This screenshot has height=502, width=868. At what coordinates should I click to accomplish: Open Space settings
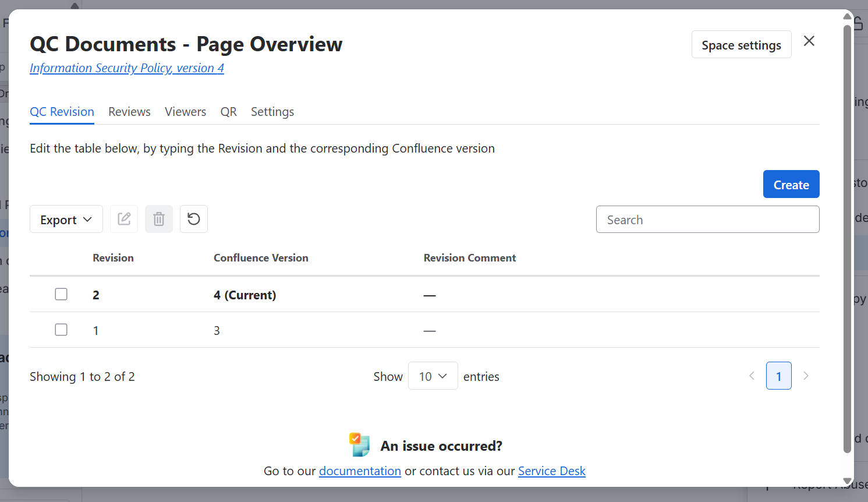(x=742, y=44)
